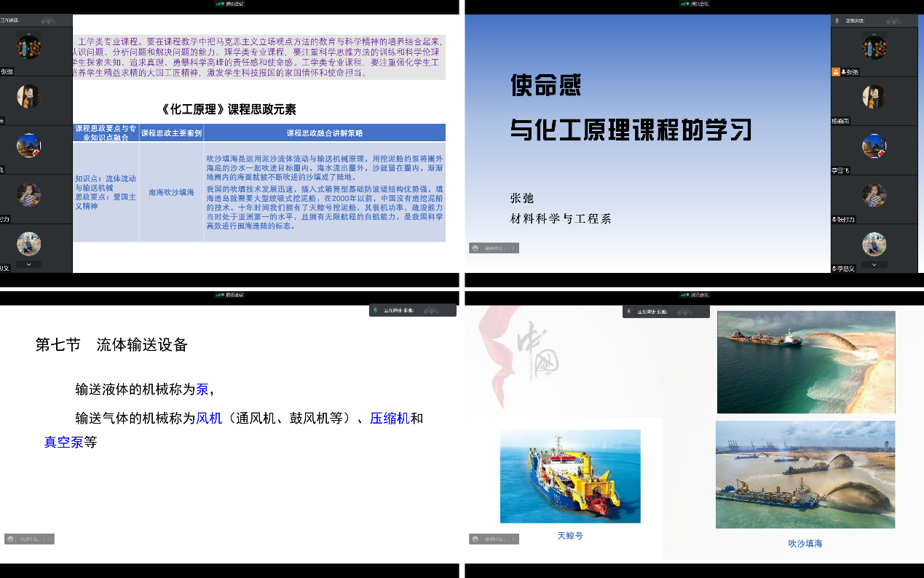Click the microphone icon in top-right speaking bar
This screenshot has width=924, height=578.
click(837, 20)
